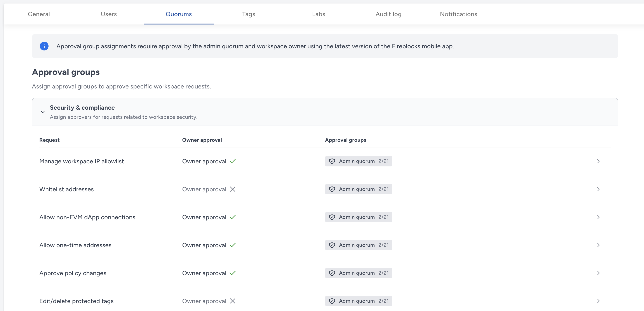Expand Edit/delete protected tags row chevron

coord(598,301)
